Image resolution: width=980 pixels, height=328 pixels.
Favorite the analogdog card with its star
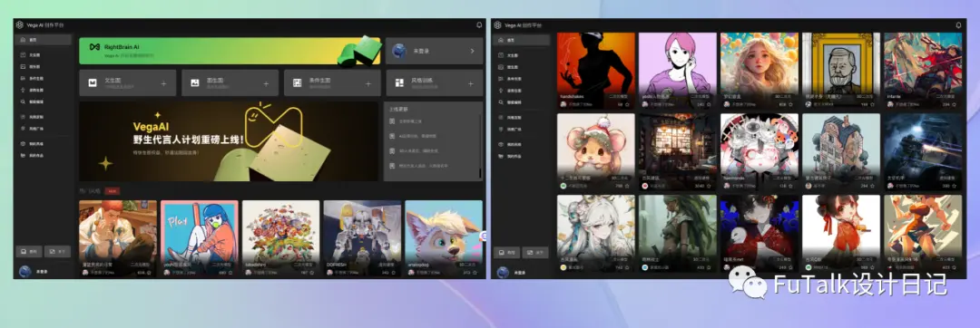coord(477,273)
